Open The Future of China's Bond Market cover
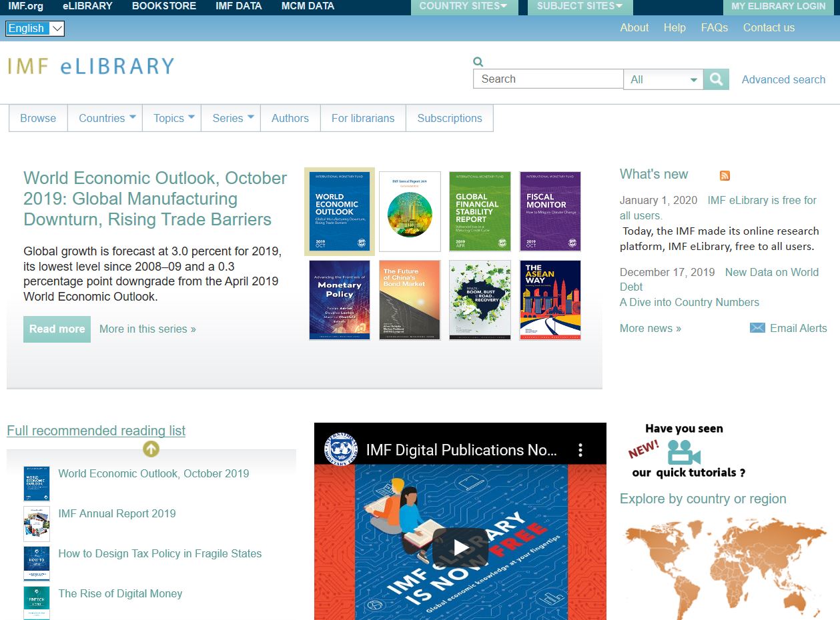Viewport: 840px width, 620px height. click(410, 300)
